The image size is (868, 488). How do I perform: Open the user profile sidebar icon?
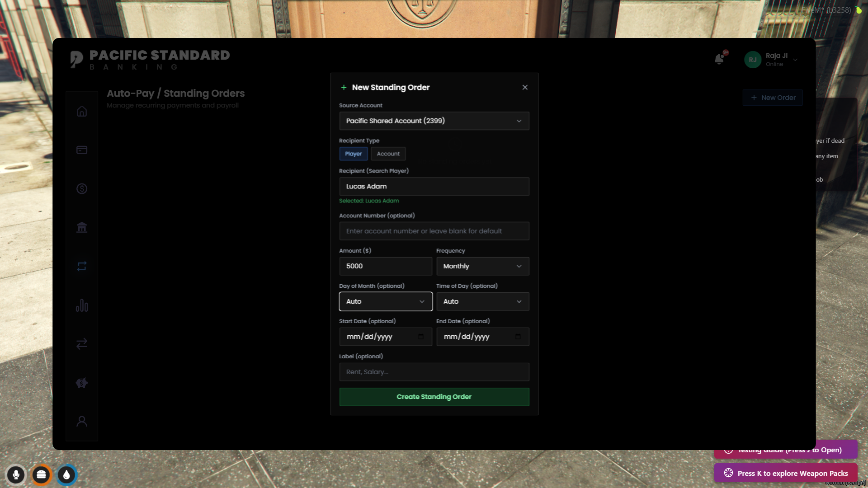point(82,421)
